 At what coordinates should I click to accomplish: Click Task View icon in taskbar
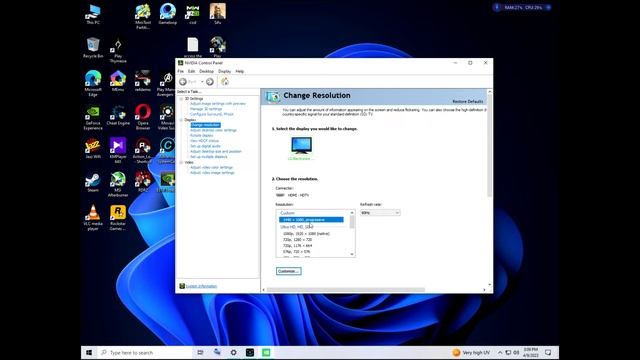[x=200, y=352]
